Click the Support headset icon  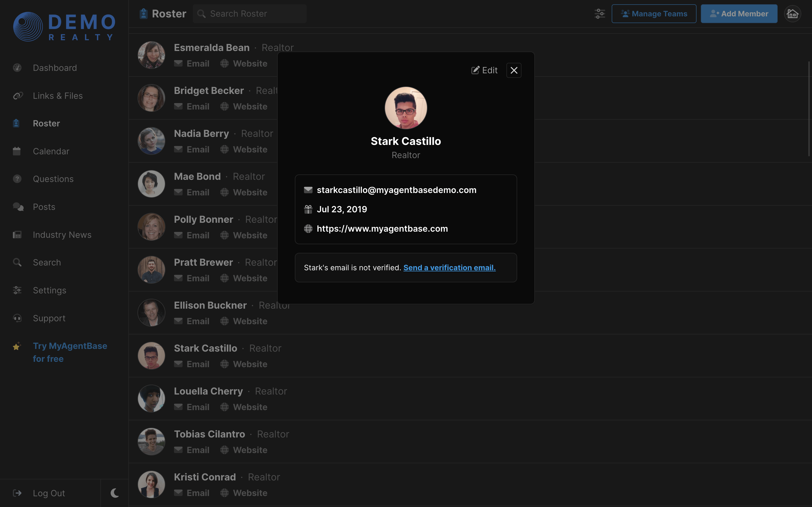[17, 318]
